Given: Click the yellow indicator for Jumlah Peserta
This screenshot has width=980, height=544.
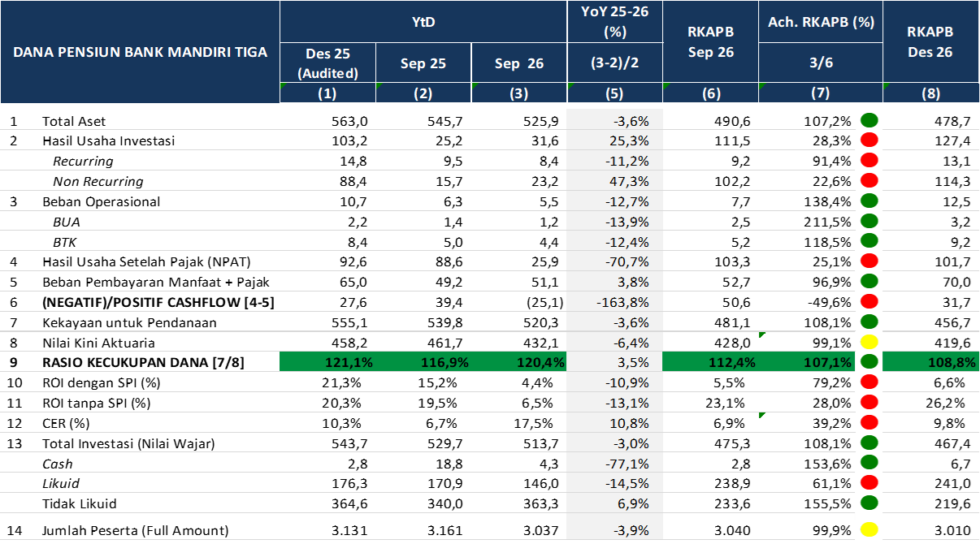Looking at the screenshot, I should (x=869, y=530).
